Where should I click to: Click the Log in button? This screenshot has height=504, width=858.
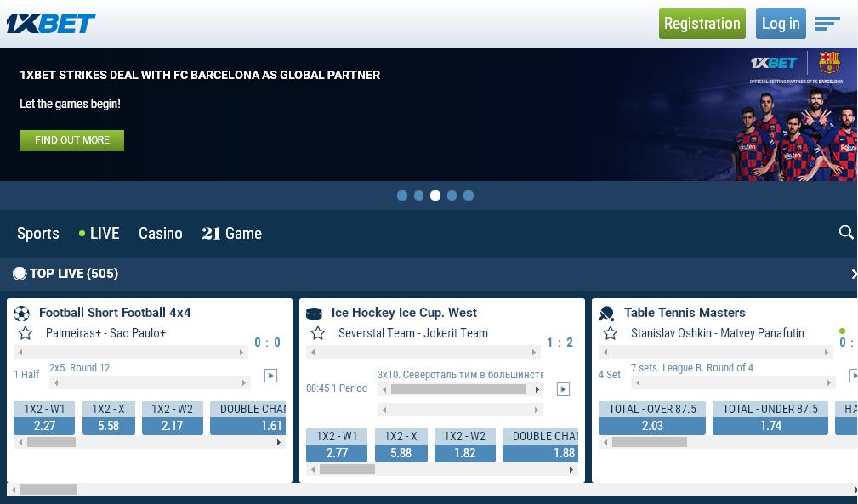tap(781, 24)
